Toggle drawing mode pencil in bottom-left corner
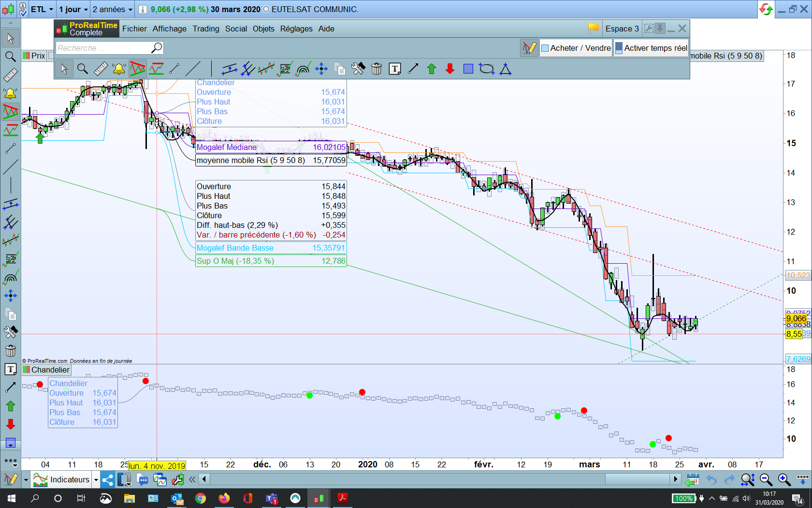The image size is (812, 508). [x=11, y=479]
